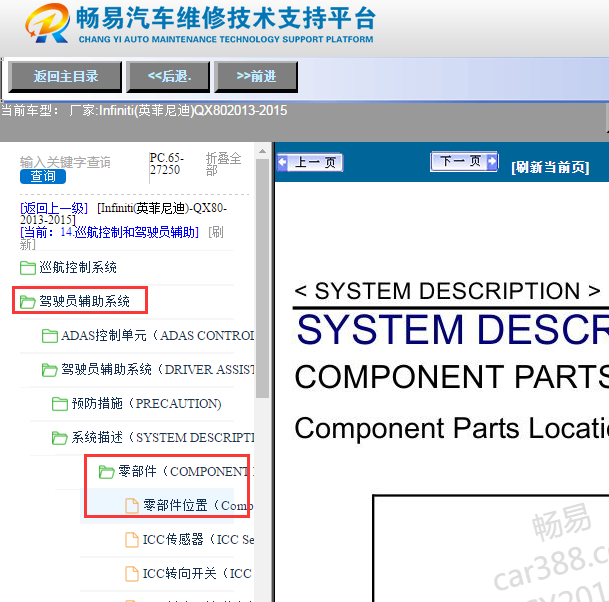Click folder icon beside ADAS控制单元
The width and height of the screenshot is (609, 602).
49,336
